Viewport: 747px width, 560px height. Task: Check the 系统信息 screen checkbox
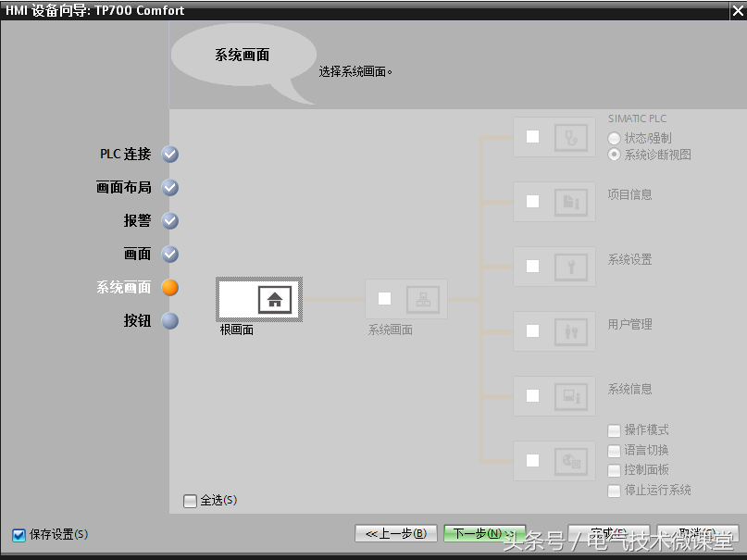tap(532, 396)
